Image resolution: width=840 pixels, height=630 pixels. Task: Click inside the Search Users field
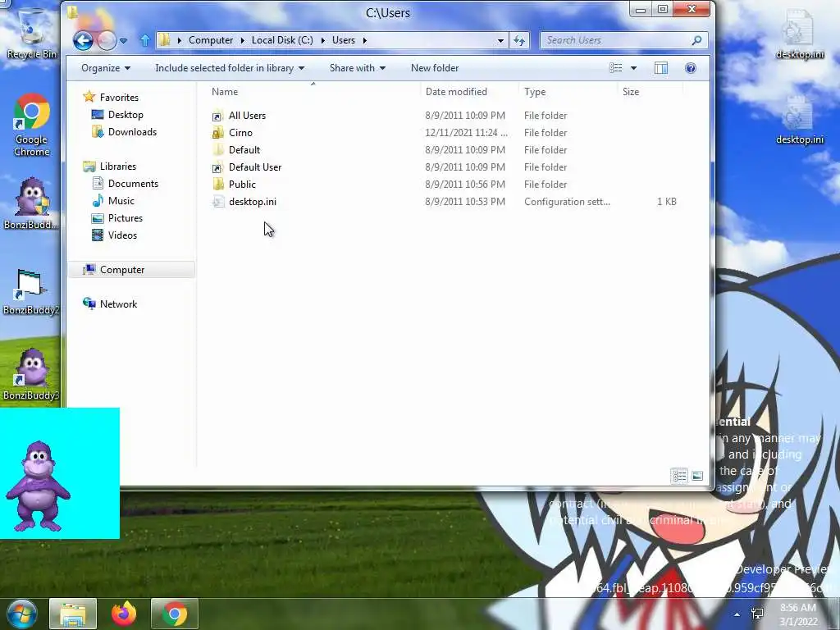coord(616,40)
